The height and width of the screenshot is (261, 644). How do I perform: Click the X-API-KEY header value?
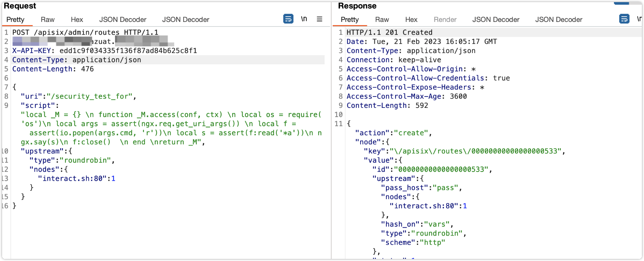[128, 51]
